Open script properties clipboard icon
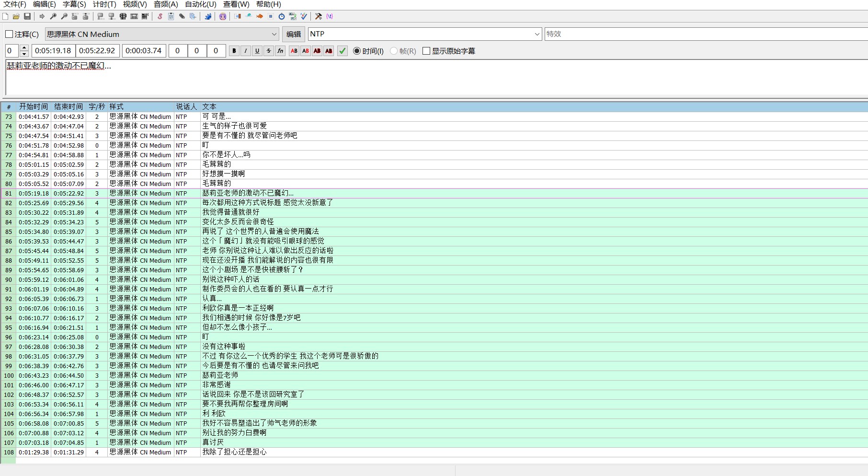868x476 pixels. tap(171, 16)
